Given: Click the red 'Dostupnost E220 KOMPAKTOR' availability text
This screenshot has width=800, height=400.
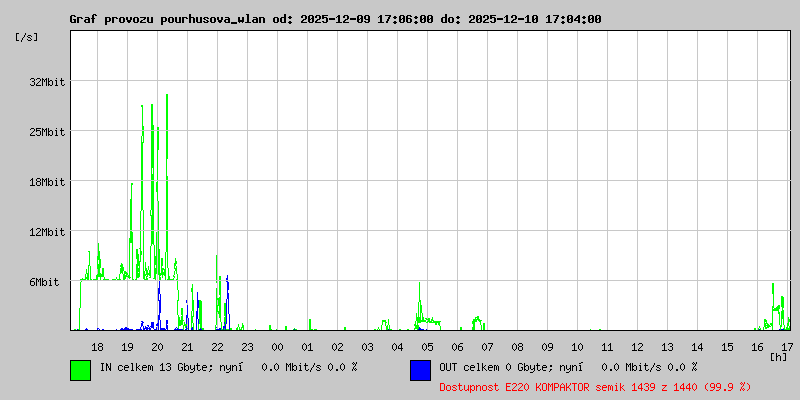Looking at the screenshot, I should click(595, 388).
